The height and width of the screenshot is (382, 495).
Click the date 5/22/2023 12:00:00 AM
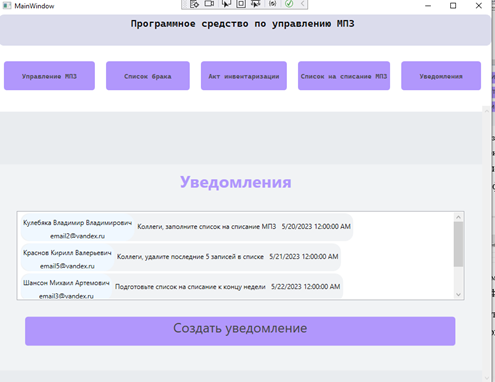click(306, 287)
